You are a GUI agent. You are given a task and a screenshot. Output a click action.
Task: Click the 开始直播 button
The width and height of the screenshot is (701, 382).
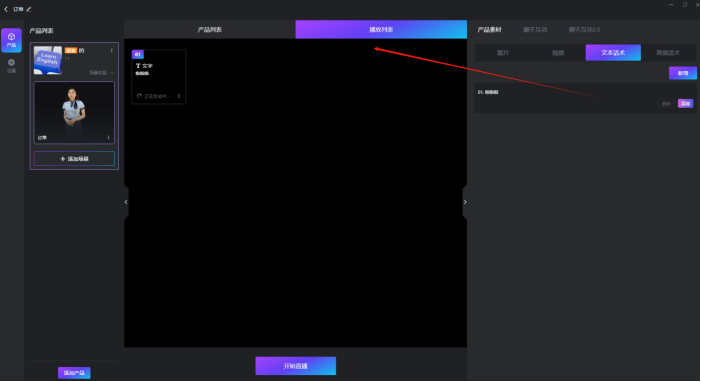pyautogui.click(x=296, y=366)
